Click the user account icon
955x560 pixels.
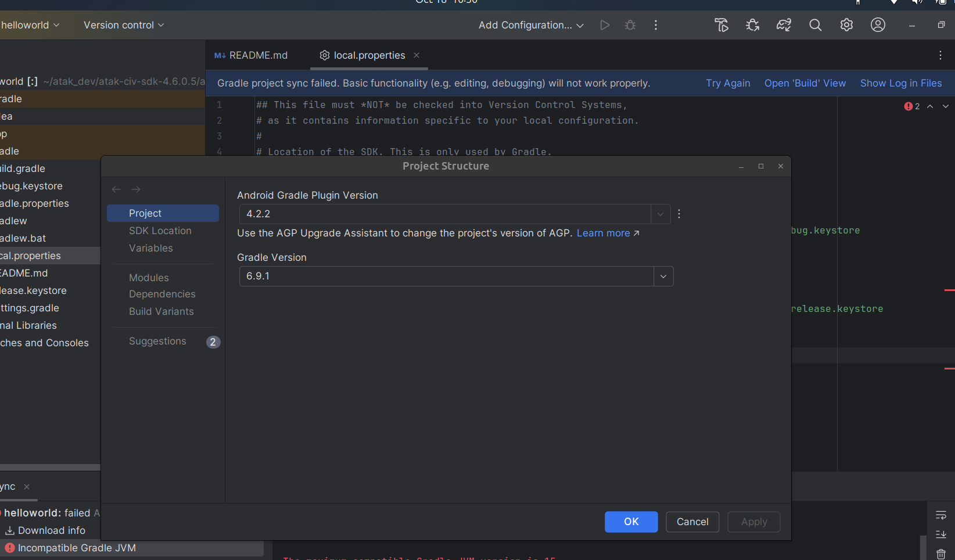click(878, 25)
